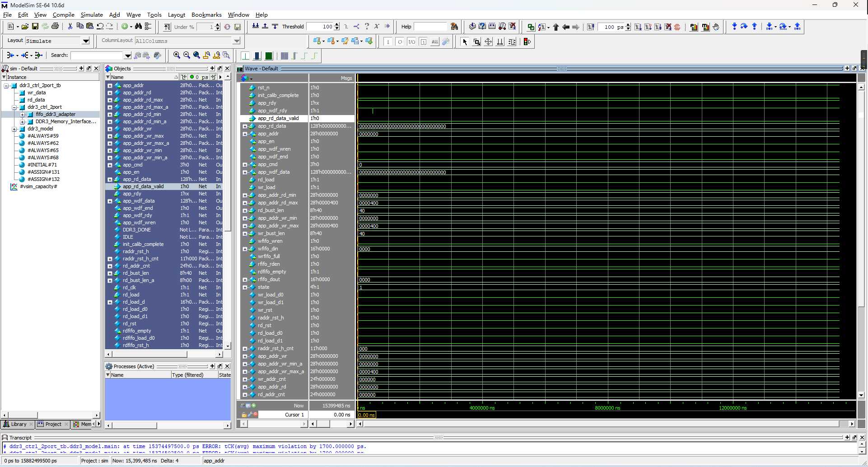Toggle the digital waveform format button
868x467 pixels.
click(x=245, y=56)
